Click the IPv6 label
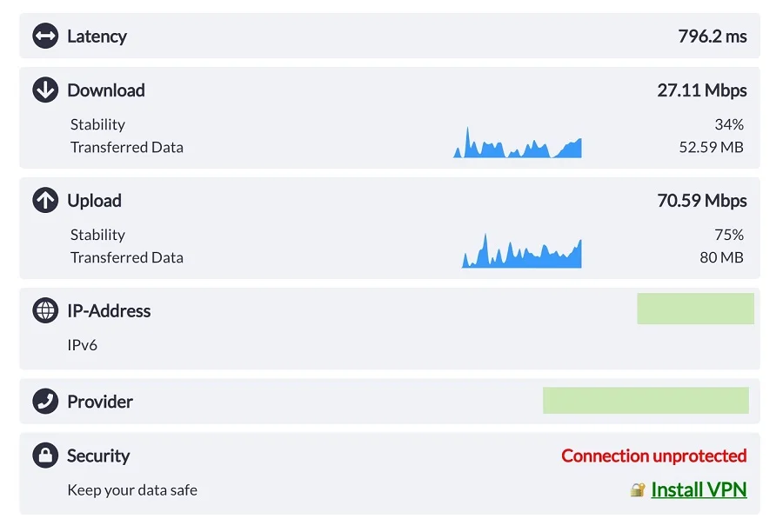Image resolution: width=783 pixels, height=532 pixels. point(83,345)
